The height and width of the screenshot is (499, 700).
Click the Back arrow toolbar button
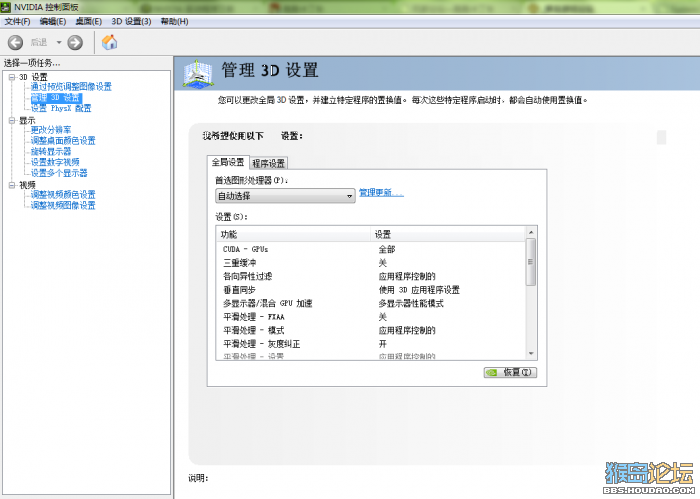pyautogui.click(x=15, y=42)
